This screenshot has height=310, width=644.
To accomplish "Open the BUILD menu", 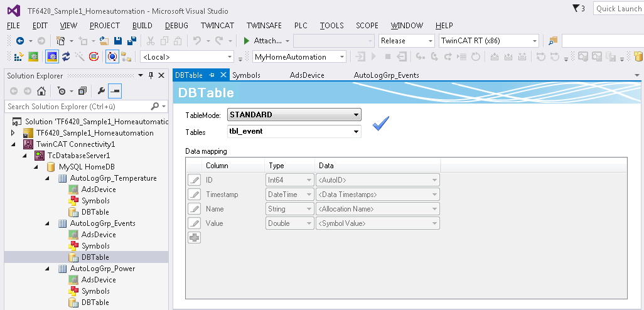I will [x=142, y=26].
